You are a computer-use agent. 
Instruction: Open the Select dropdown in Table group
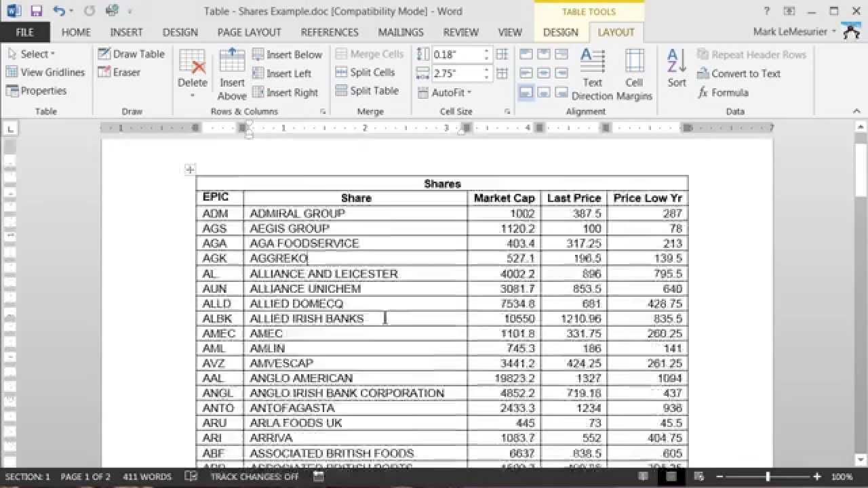31,54
